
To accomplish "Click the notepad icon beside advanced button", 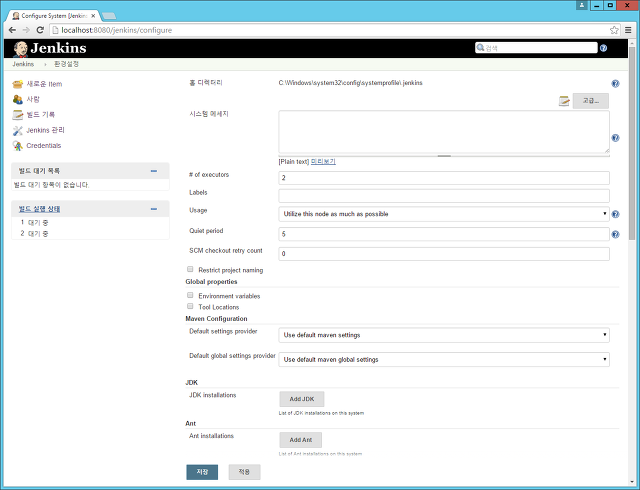I will 564,101.
